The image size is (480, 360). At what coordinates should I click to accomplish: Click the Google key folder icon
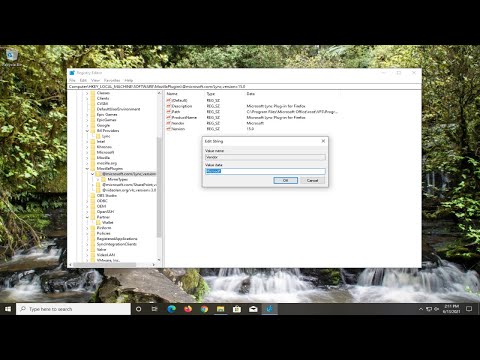pos(93,125)
